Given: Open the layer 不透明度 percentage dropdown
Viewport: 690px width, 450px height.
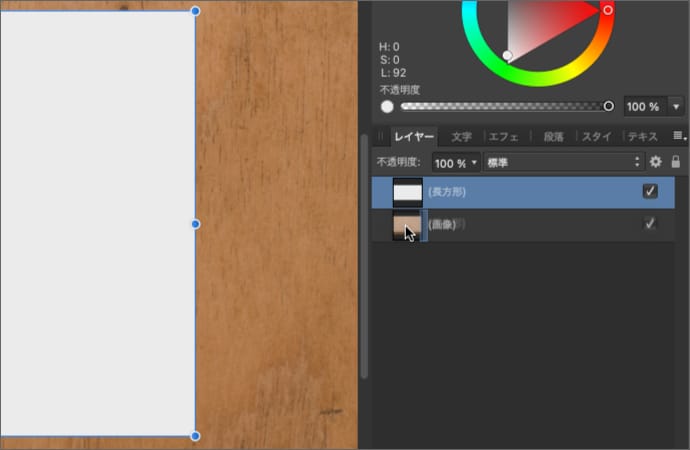Looking at the screenshot, I should pos(456,162).
